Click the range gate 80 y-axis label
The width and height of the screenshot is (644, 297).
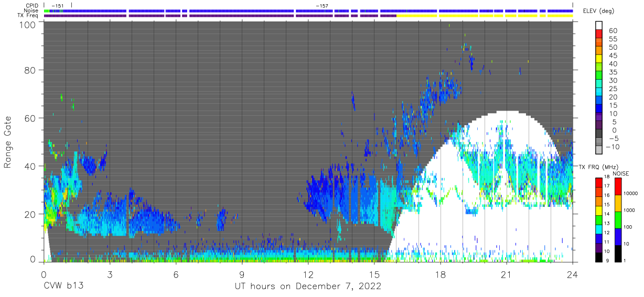pos(29,70)
